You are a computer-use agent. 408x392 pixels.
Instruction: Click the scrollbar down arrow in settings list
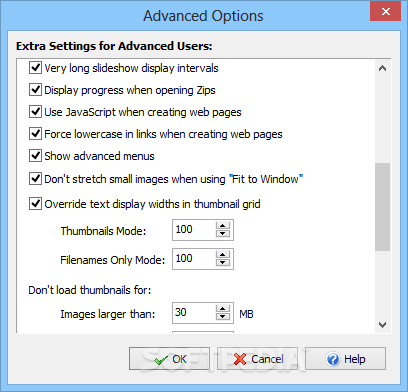pyautogui.click(x=382, y=324)
